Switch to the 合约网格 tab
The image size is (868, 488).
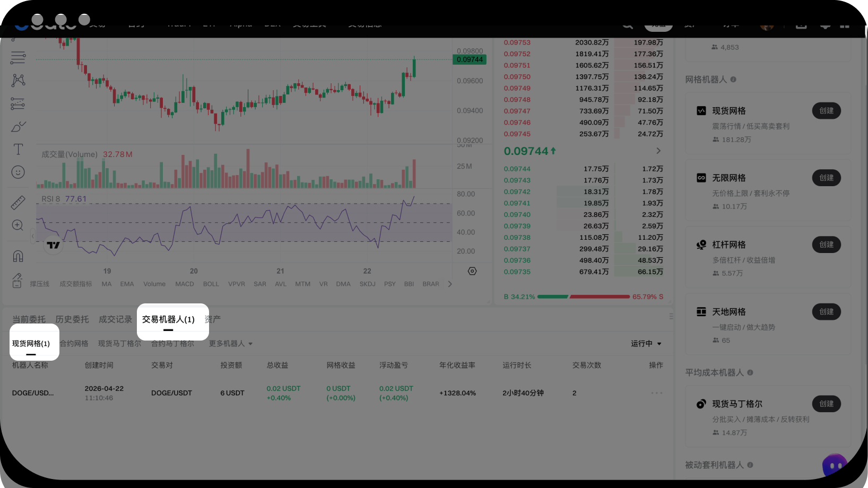74,344
